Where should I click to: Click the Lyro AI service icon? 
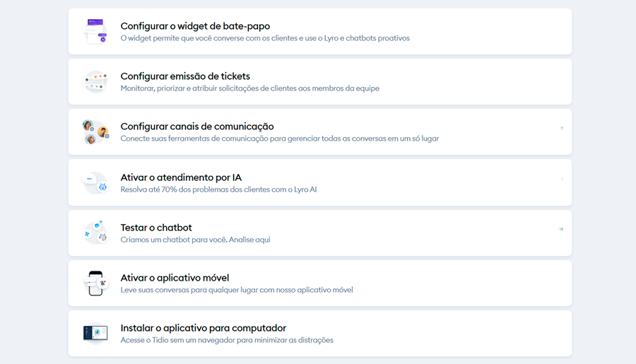coord(95,182)
